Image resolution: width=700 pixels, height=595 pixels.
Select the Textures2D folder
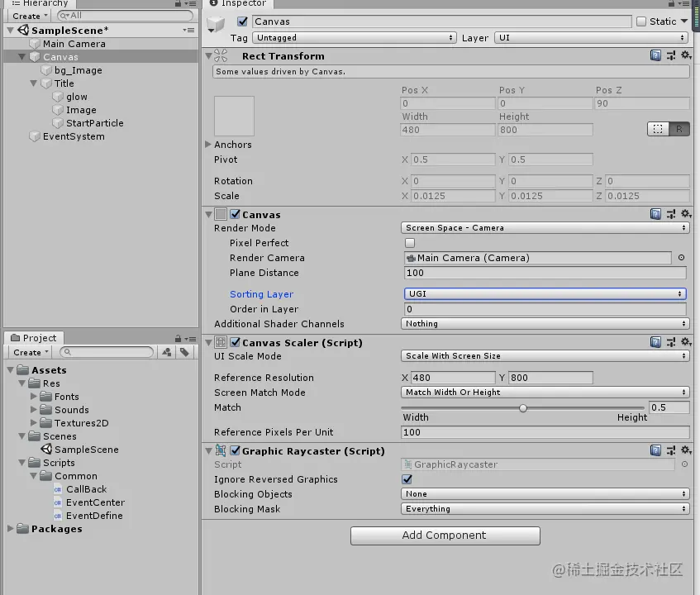click(81, 423)
